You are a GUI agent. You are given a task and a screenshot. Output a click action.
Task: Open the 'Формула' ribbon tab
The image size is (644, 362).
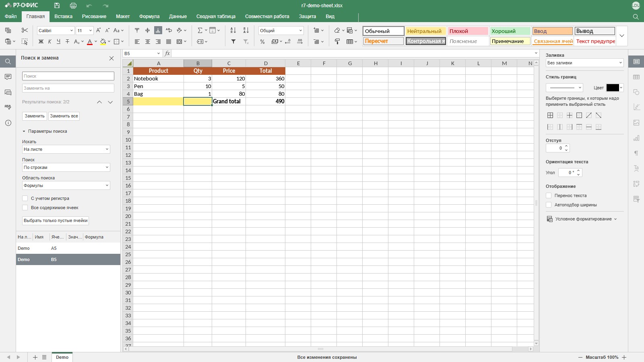coord(149,16)
